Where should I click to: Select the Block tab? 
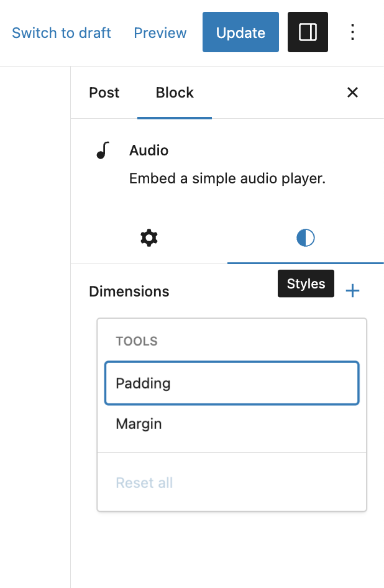(175, 93)
